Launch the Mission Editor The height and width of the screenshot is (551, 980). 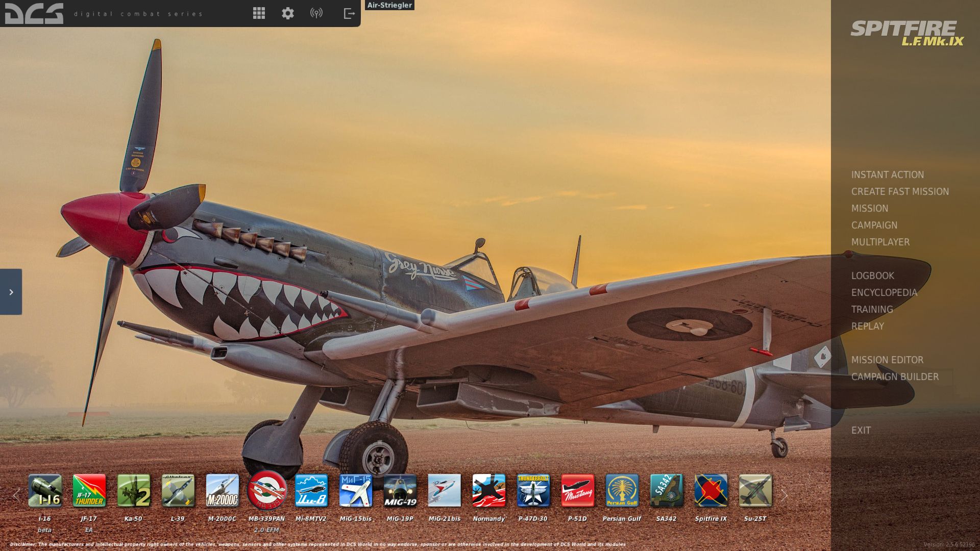pos(887,360)
